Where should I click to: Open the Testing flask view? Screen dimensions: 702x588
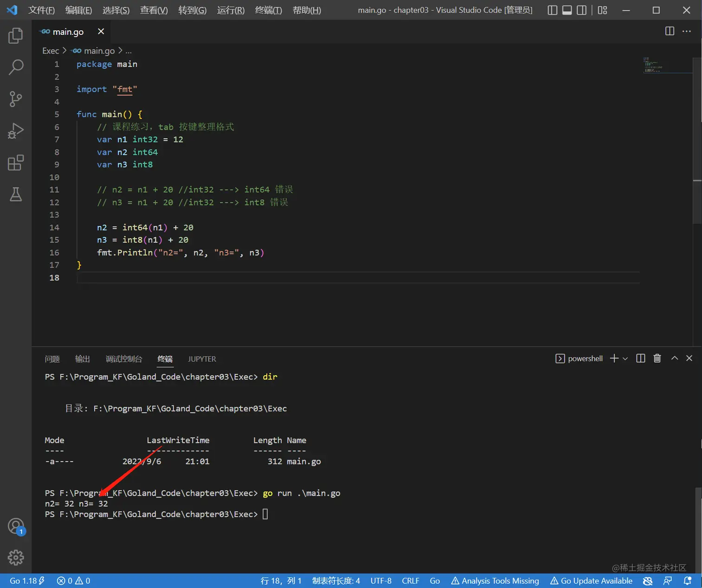(x=16, y=194)
